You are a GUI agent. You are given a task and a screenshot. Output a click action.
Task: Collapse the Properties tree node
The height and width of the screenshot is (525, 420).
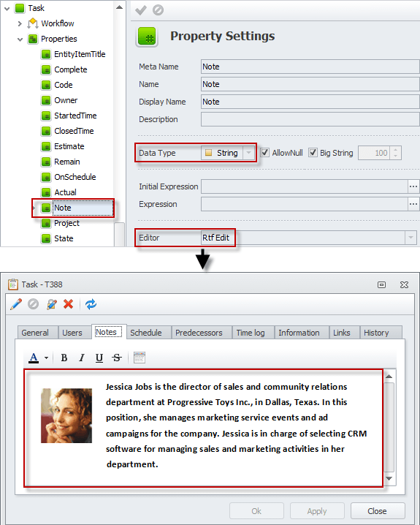click(x=20, y=39)
